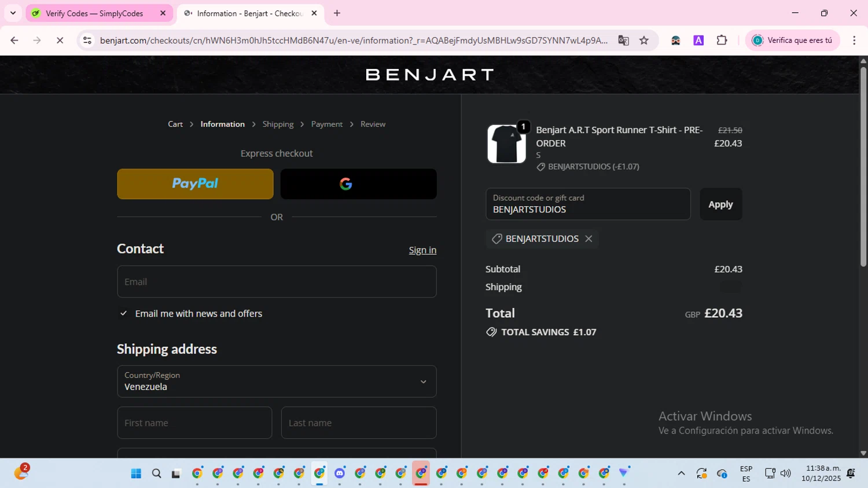The height and width of the screenshot is (488, 868).
Task: Open the volume control in system tray
Action: 785,474
